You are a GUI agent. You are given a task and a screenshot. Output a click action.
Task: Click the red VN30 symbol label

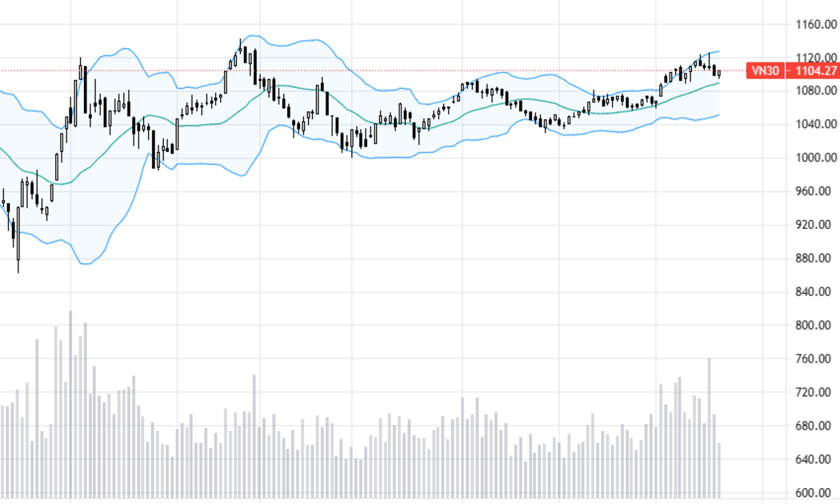click(x=766, y=70)
